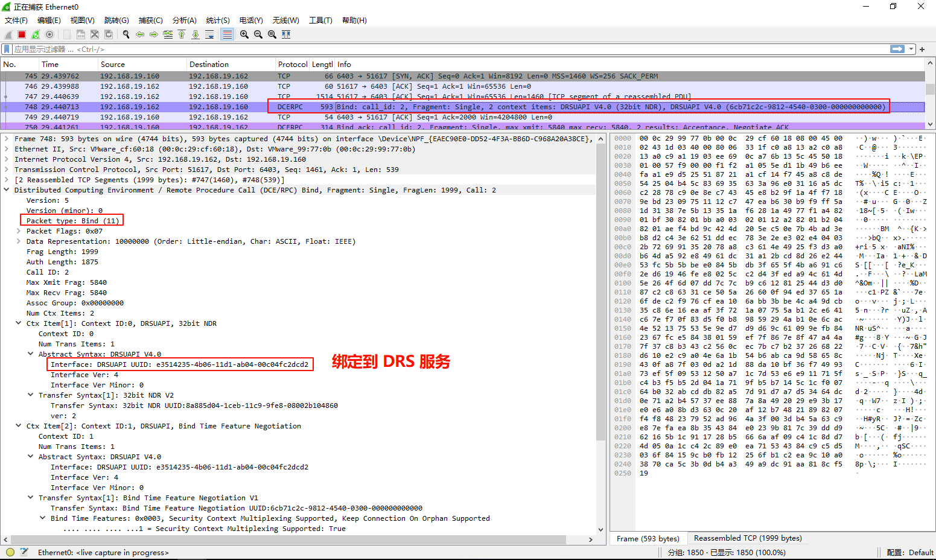
Task: Click zoom in on packet text
Action: [x=244, y=34]
